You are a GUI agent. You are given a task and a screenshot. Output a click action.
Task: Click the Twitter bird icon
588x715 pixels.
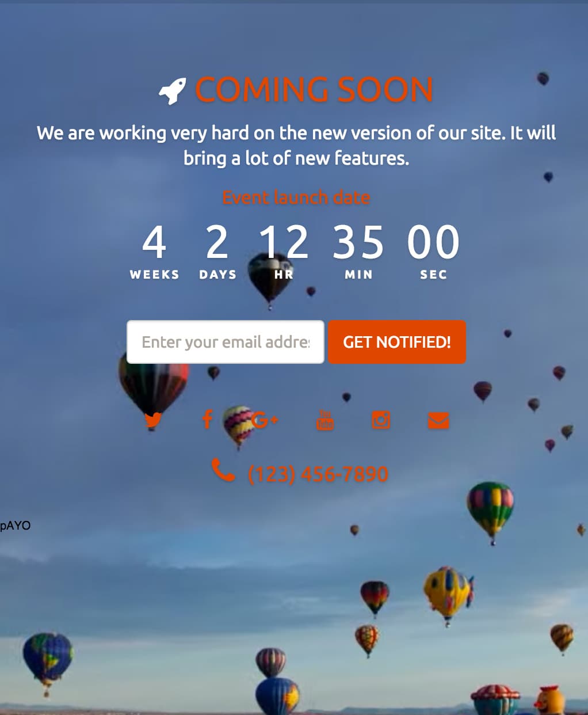153,421
